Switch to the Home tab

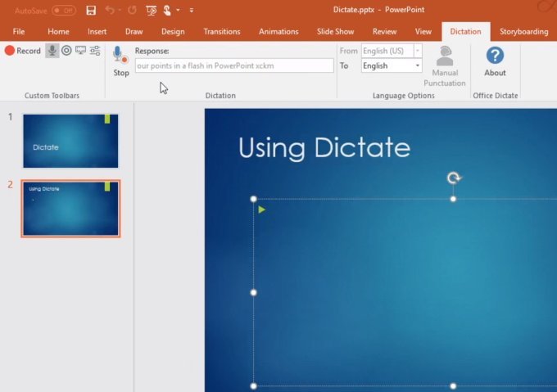click(58, 32)
